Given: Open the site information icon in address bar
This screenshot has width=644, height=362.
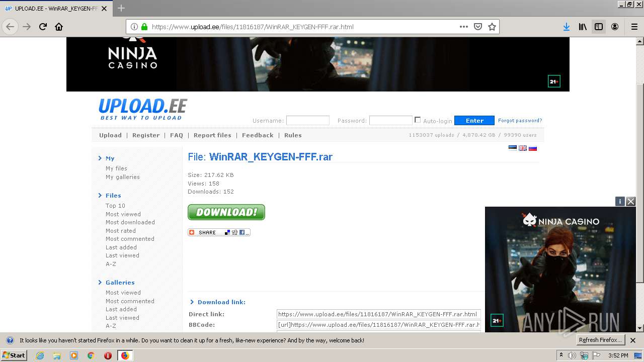Looking at the screenshot, I should 134,27.
